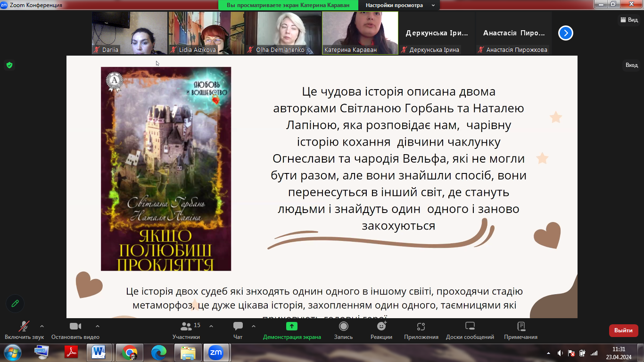Screen dimensions: 644x362
Task: Open the Приложения apps panel
Action: tap(421, 330)
